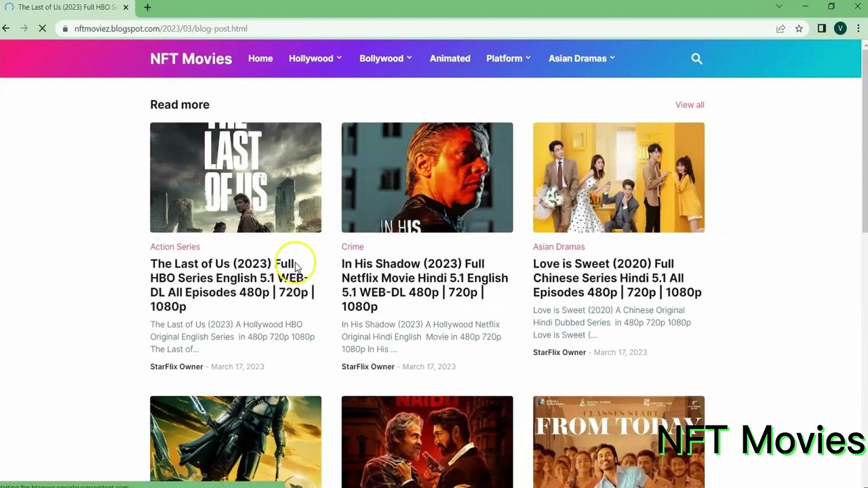Open In His Shadow poster thumbnail

[427, 178]
